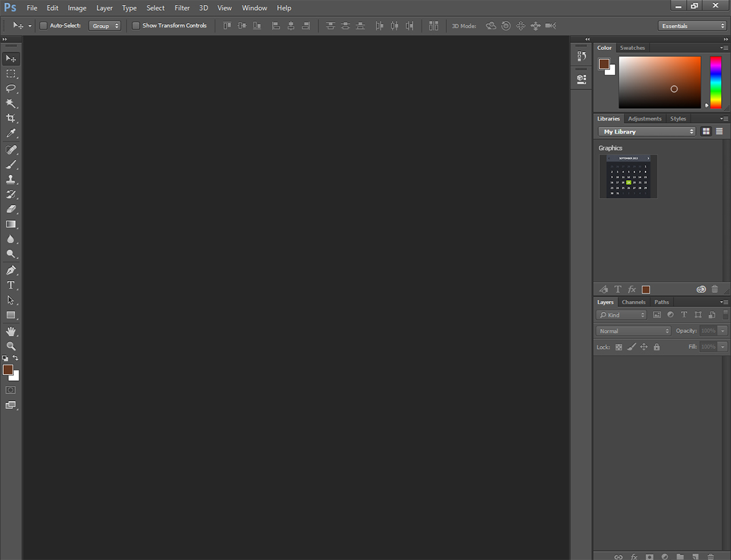Screen dimensions: 731x560
Task: Click the foreground color swatch in toolbar
Action: pyautogui.click(x=7, y=370)
